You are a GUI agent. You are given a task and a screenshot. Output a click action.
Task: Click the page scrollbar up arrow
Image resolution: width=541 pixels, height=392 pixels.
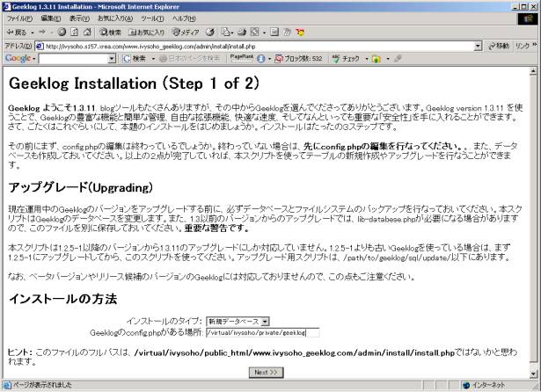pyautogui.click(x=533, y=71)
